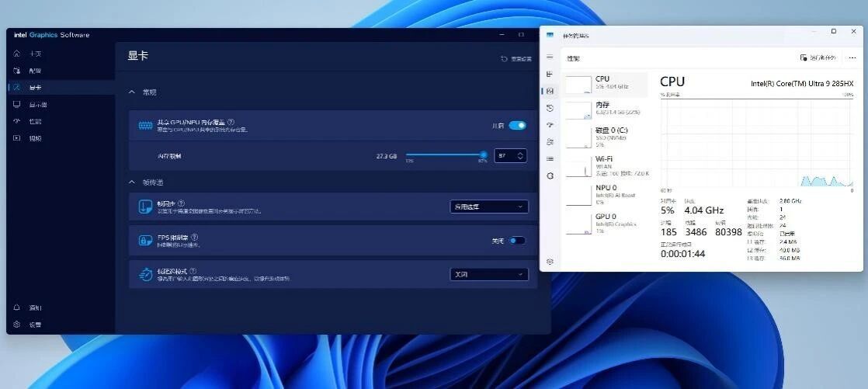The width and height of the screenshot is (868, 389).
Task: Click the CPU utilization graph in Task Manager
Action: point(757,143)
